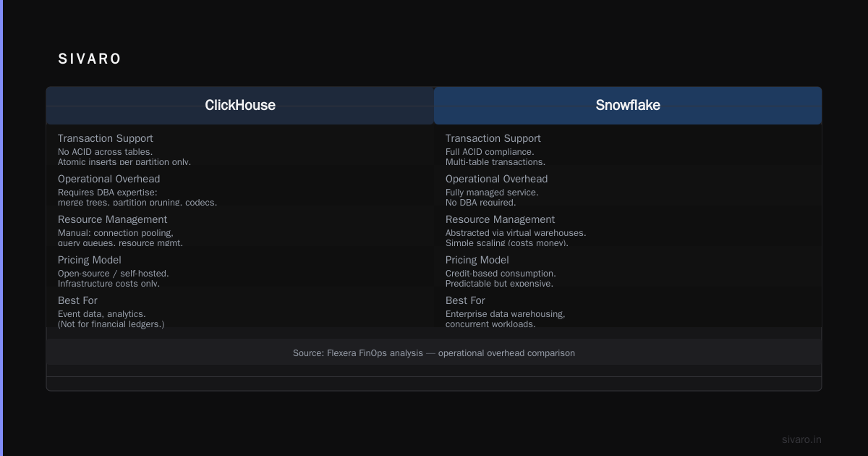Click Snowflake Pricing Model heading
The width and height of the screenshot is (868, 456).
pyautogui.click(x=477, y=260)
